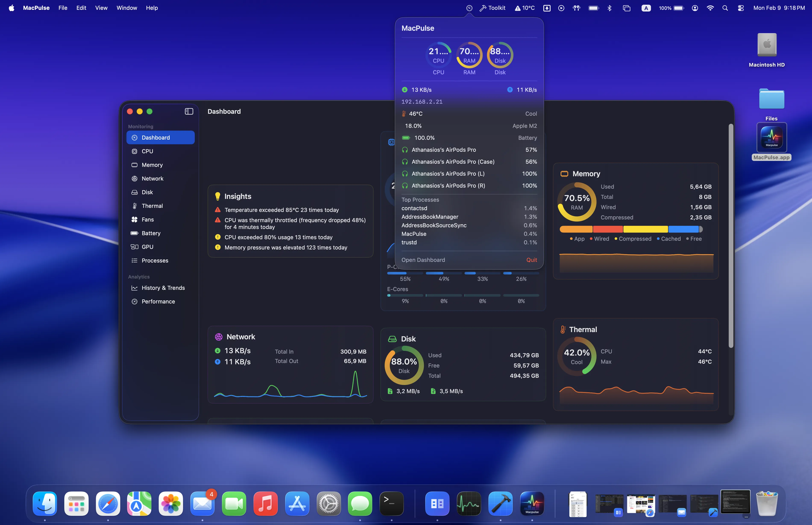Click the Toolkit hammer icon in menu bar
The height and width of the screenshot is (525, 812).
tap(484, 8)
